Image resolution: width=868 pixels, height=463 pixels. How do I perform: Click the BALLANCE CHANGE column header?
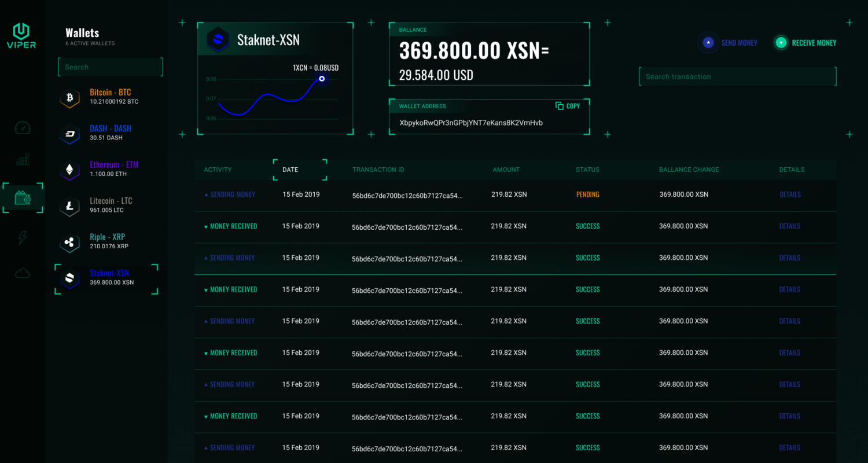689,170
